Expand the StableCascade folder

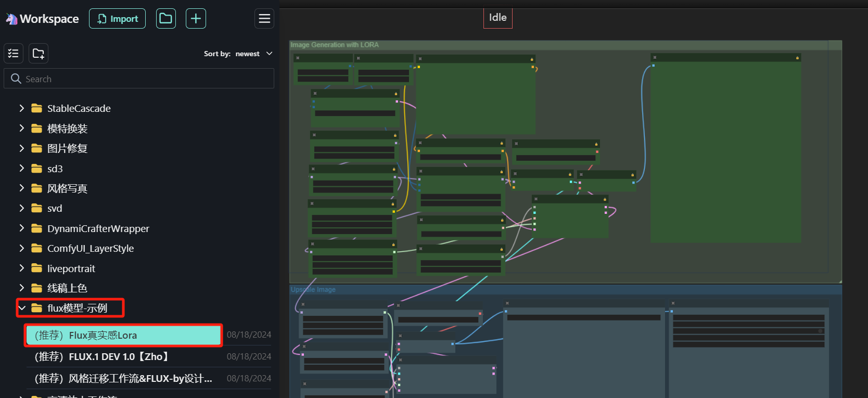pyautogui.click(x=21, y=108)
